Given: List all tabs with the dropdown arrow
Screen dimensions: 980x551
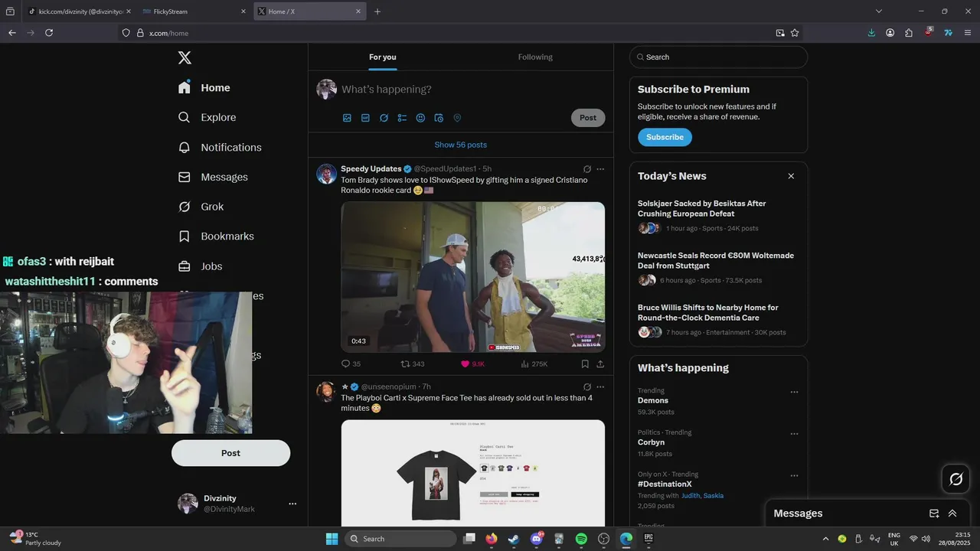Looking at the screenshot, I should click(879, 11).
